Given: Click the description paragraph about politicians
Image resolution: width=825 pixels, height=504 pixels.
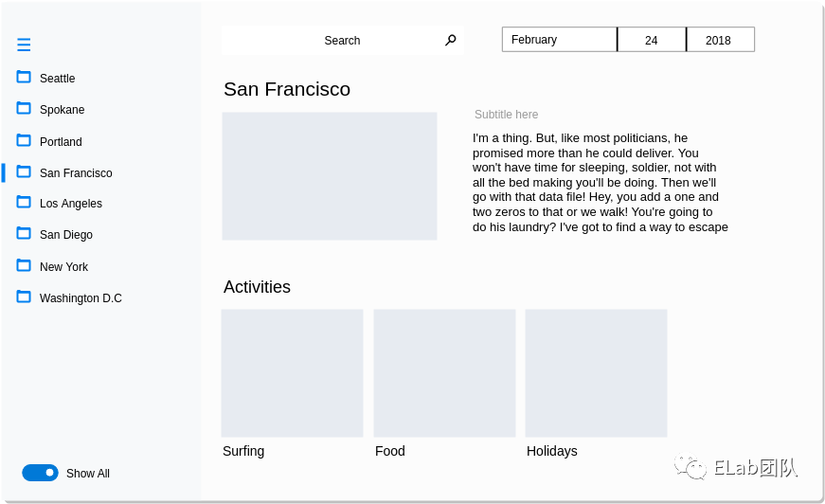Looking at the screenshot, I should click(601, 183).
